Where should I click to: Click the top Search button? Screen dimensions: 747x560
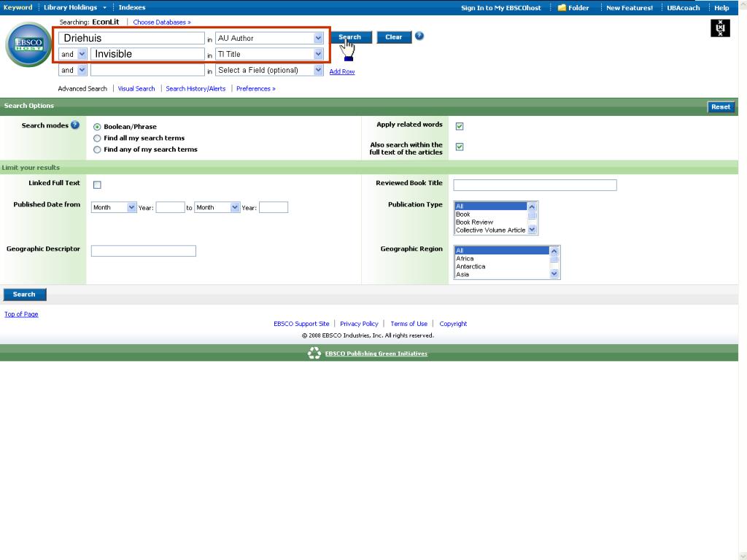pos(351,37)
